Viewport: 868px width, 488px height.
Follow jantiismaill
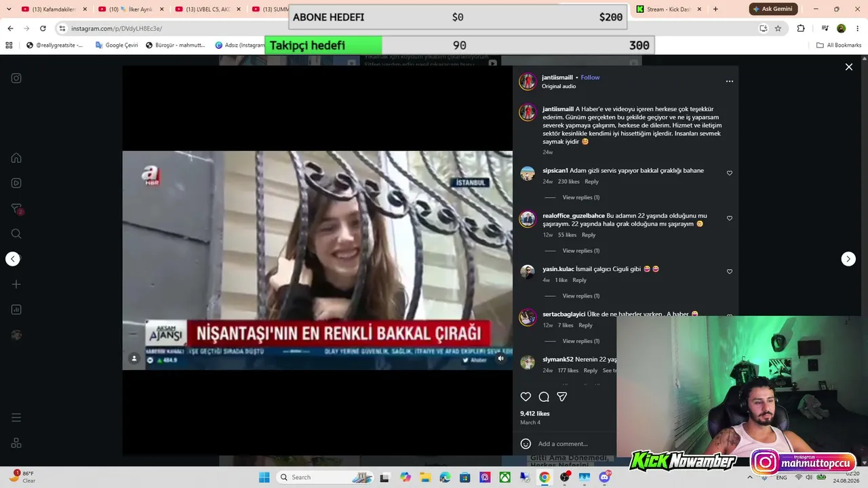[590, 77]
